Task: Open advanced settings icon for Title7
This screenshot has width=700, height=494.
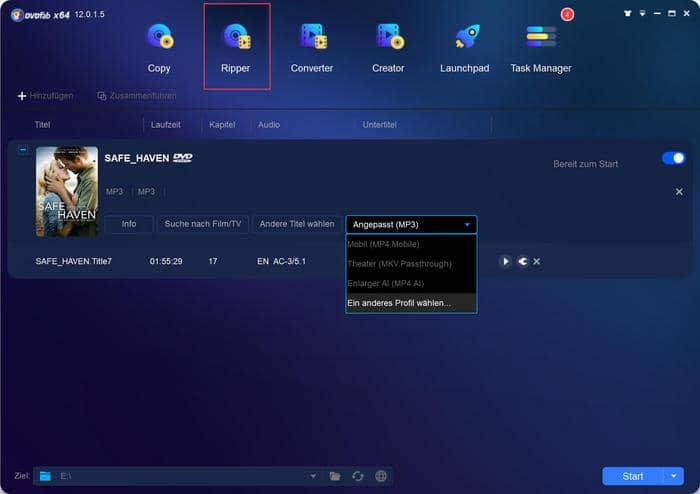Action: pos(522,262)
